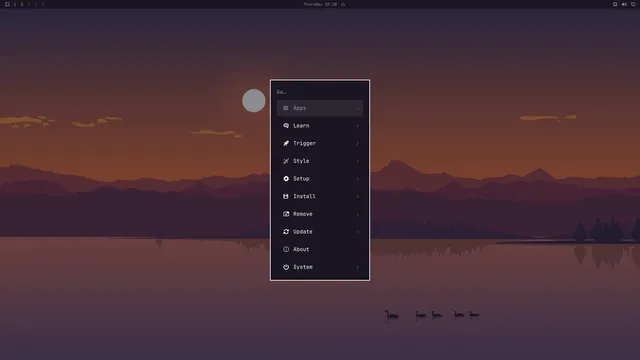Image resolution: width=640 pixels, height=360 pixels.
Task: Switch to workspace 2 in top bar
Action: 22,4
